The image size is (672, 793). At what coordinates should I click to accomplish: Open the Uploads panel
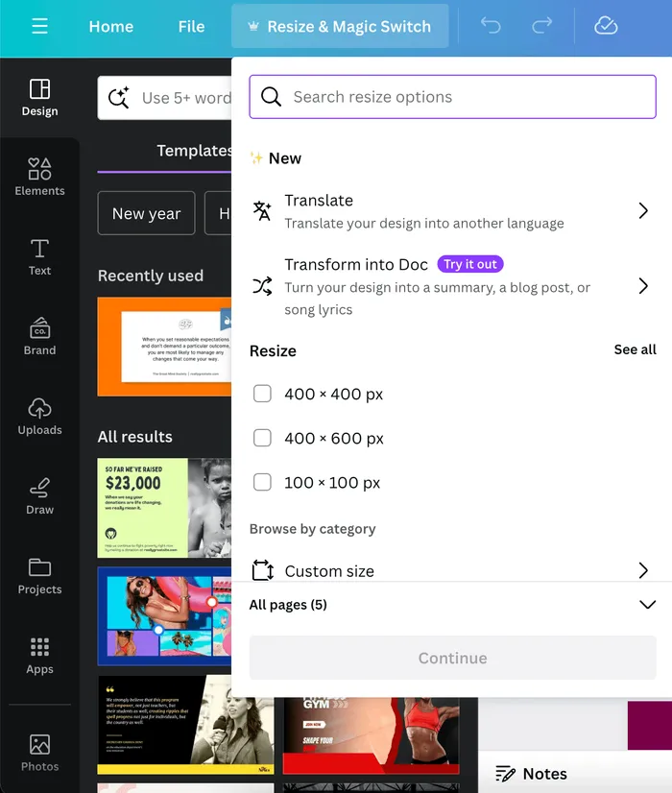click(39, 417)
